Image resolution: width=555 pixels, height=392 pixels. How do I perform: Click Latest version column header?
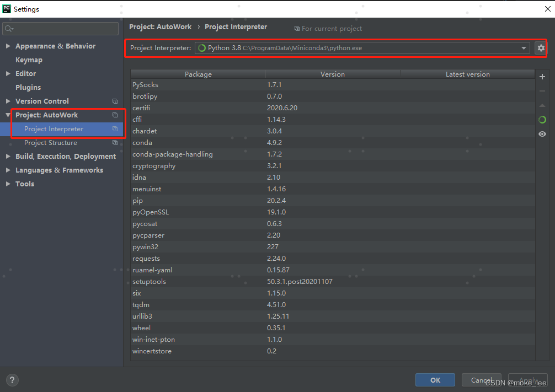pos(468,74)
